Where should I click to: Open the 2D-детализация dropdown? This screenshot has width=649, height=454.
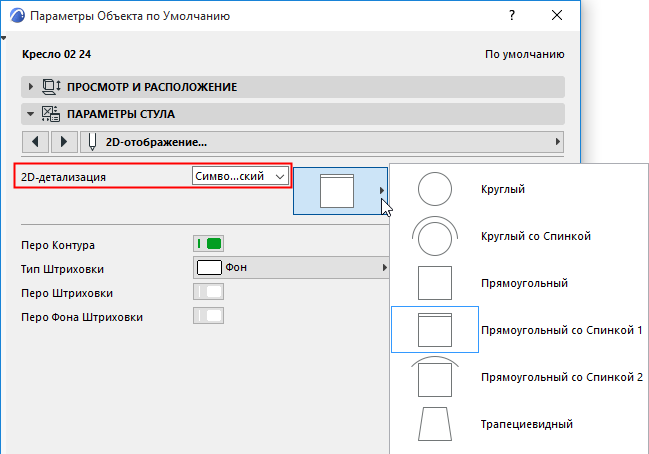tap(240, 176)
